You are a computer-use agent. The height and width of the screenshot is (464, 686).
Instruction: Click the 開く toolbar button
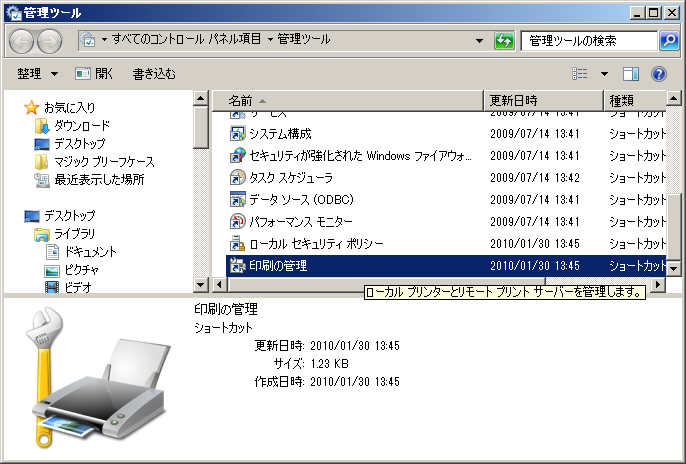coord(94,74)
